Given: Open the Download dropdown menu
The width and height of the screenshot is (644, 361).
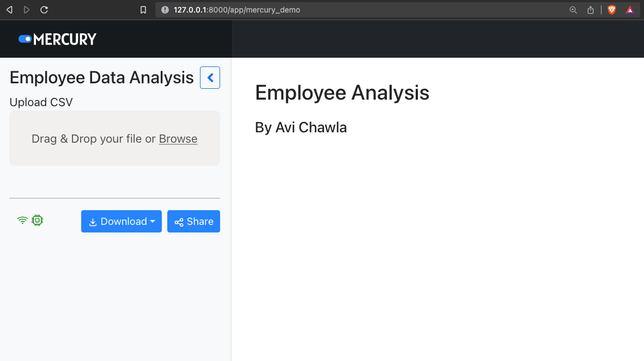Looking at the screenshot, I should (121, 222).
